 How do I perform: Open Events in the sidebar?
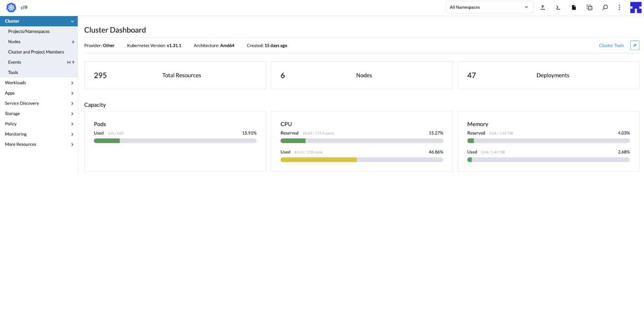(x=14, y=62)
